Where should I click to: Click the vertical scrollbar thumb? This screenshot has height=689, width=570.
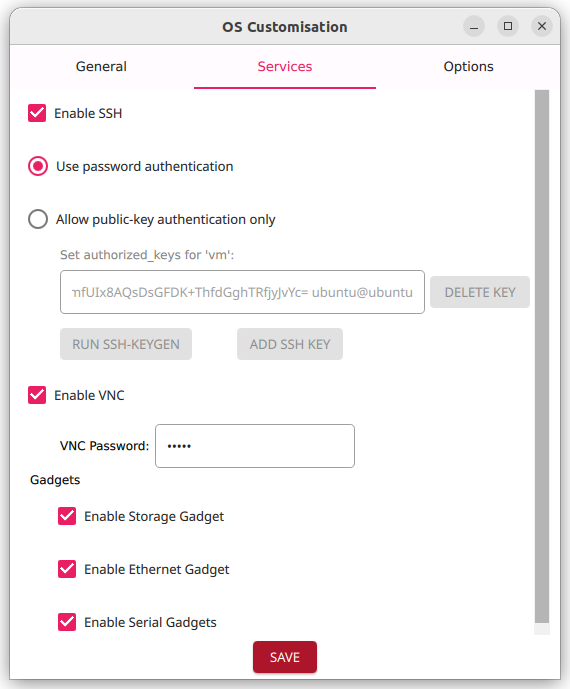pos(542,356)
